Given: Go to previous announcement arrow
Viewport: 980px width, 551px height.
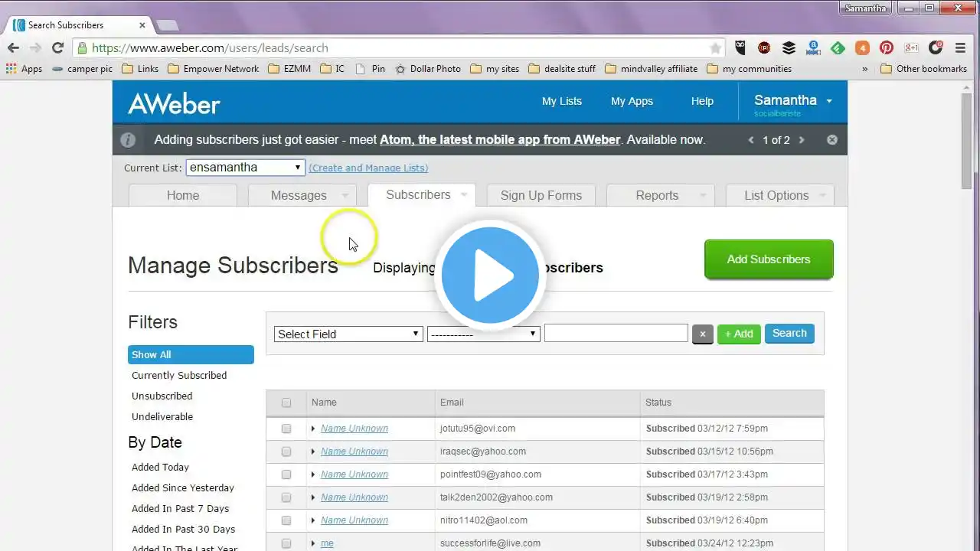Looking at the screenshot, I should point(751,140).
